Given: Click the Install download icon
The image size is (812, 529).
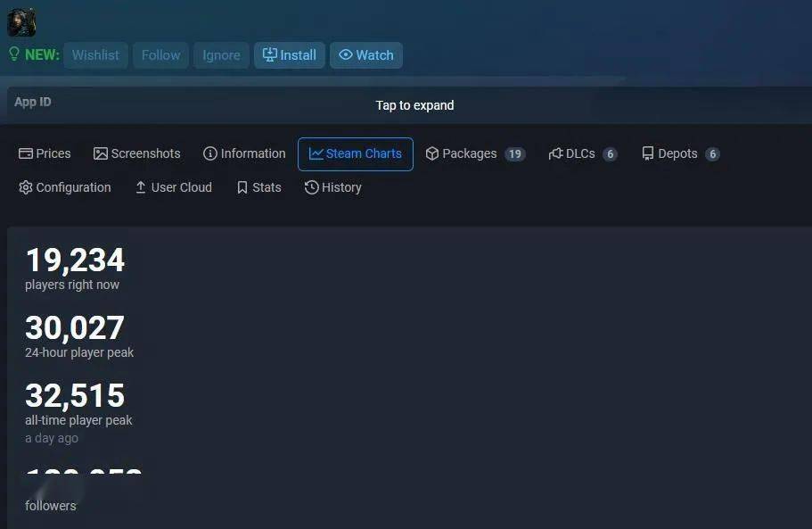Looking at the screenshot, I should coord(269,54).
